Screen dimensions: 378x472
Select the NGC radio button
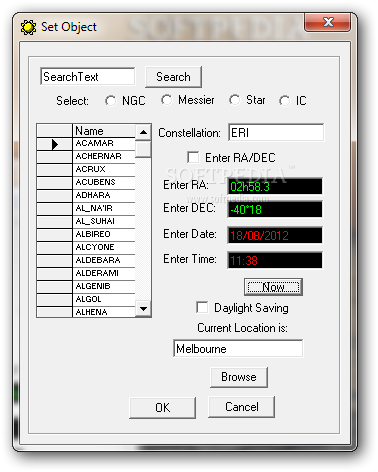click(x=110, y=101)
